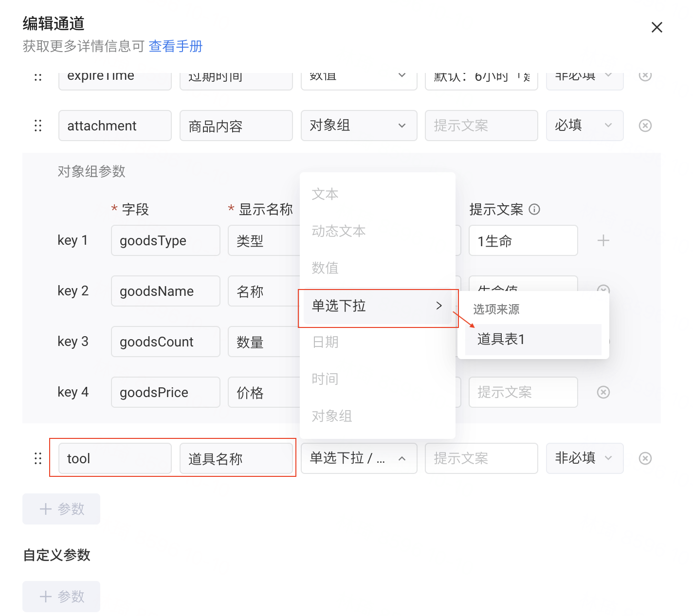Close the 编辑通道 dialog

(x=657, y=27)
